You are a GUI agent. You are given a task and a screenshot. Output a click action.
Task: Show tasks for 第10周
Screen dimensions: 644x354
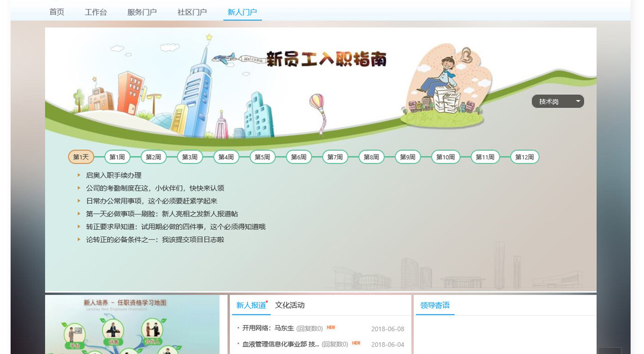click(x=446, y=157)
